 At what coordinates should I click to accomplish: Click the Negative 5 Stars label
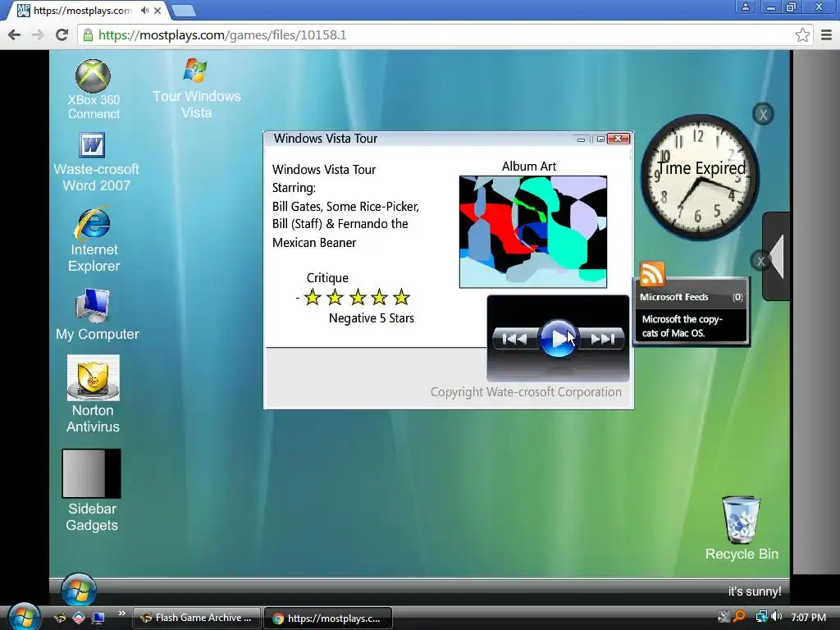tap(372, 318)
